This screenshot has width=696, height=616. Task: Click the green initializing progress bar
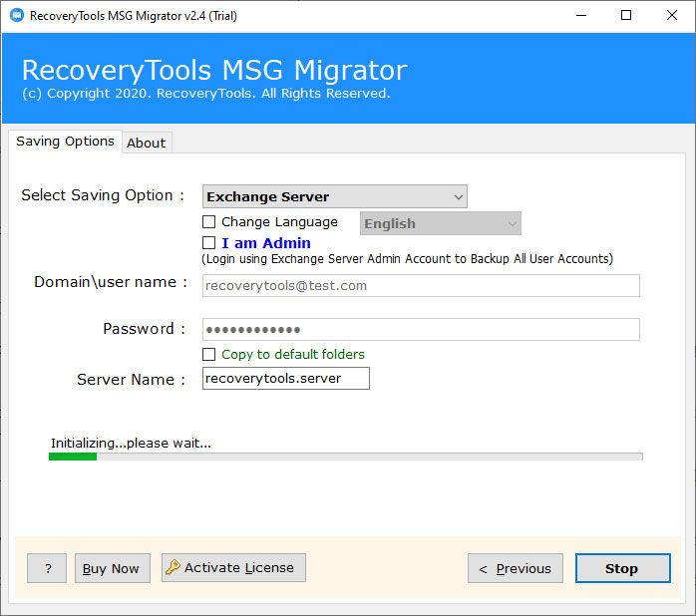pyautogui.click(x=346, y=457)
